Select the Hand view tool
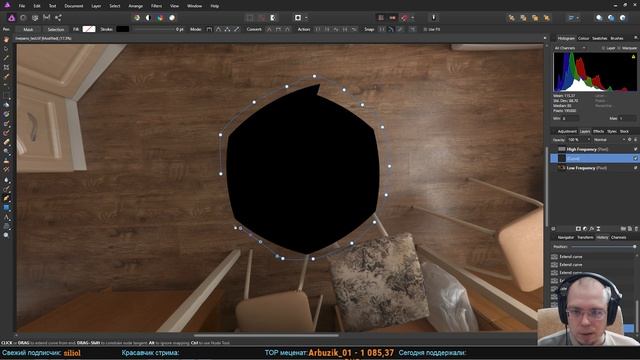640x360 pixels. (6, 40)
